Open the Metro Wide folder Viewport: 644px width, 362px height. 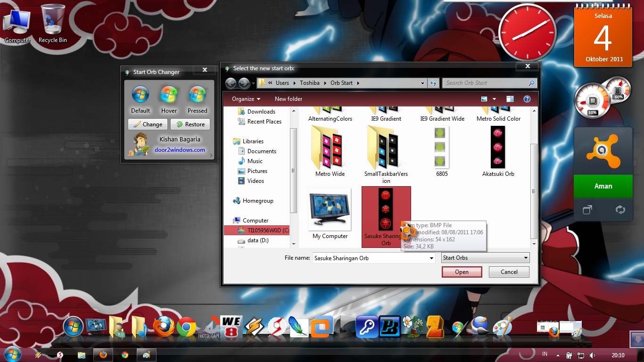click(x=330, y=151)
